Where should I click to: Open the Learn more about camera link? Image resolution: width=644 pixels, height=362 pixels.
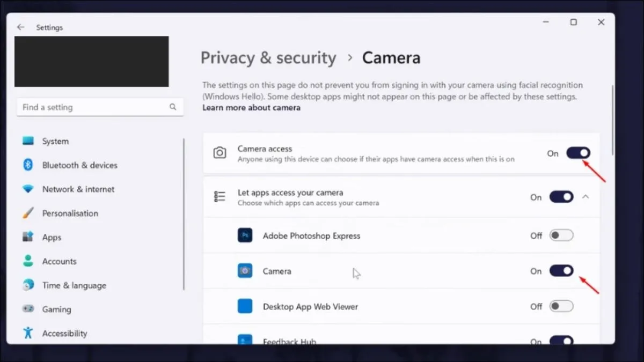pos(251,108)
